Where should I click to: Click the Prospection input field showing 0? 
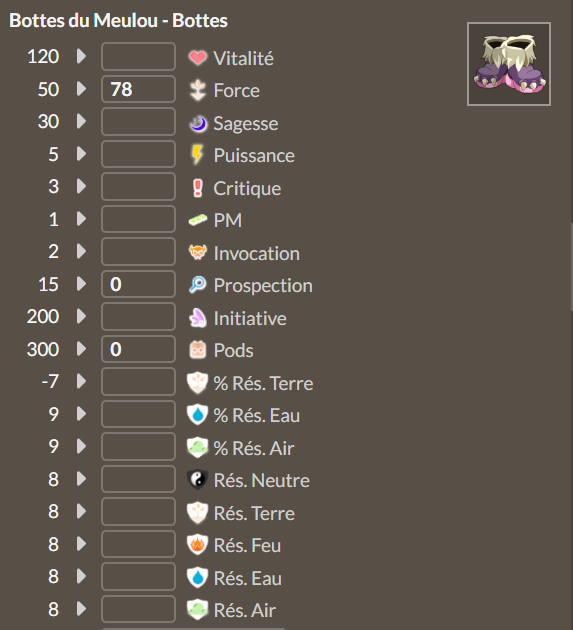click(x=138, y=284)
